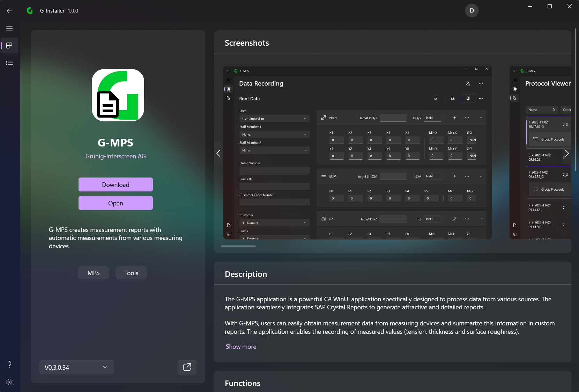Image resolution: width=579 pixels, height=392 pixels.
Task: Show previous screenshot with left chevron
Action: (218, 153)
